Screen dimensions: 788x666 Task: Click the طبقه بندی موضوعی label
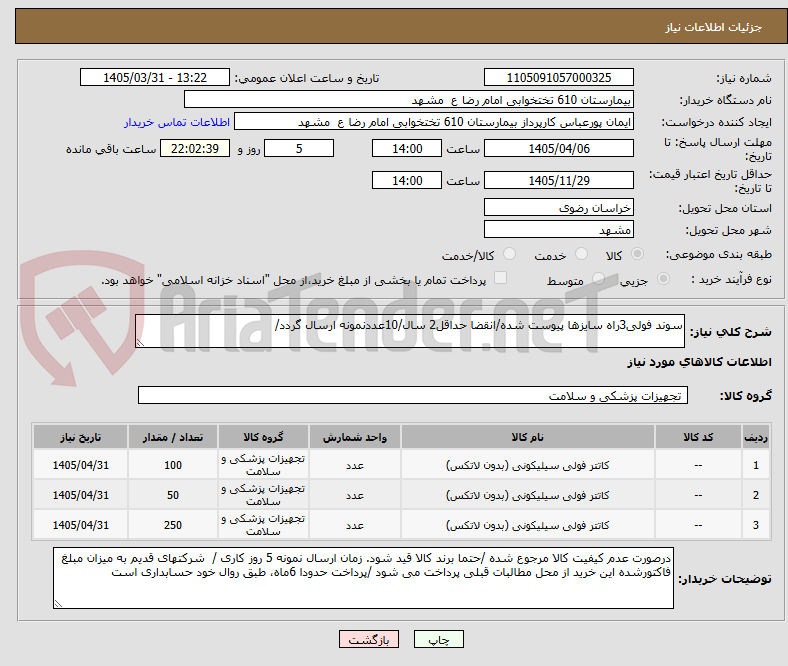[719, 254]
